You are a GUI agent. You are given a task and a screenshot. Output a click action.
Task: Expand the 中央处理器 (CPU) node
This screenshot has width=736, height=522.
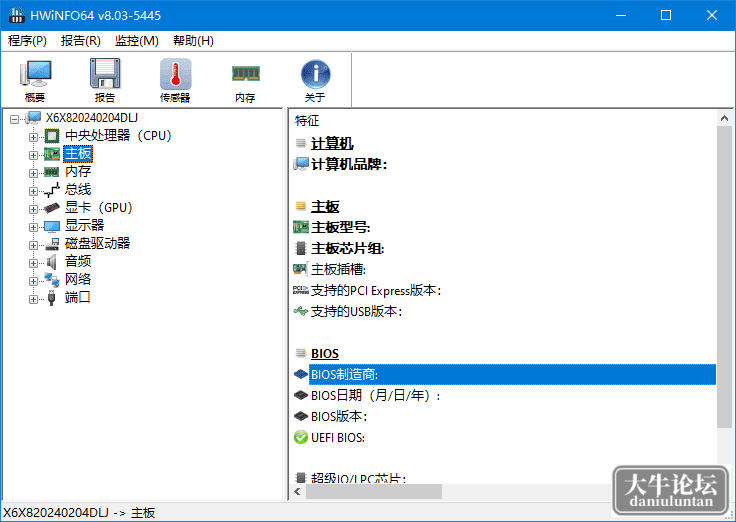point(33,137)
